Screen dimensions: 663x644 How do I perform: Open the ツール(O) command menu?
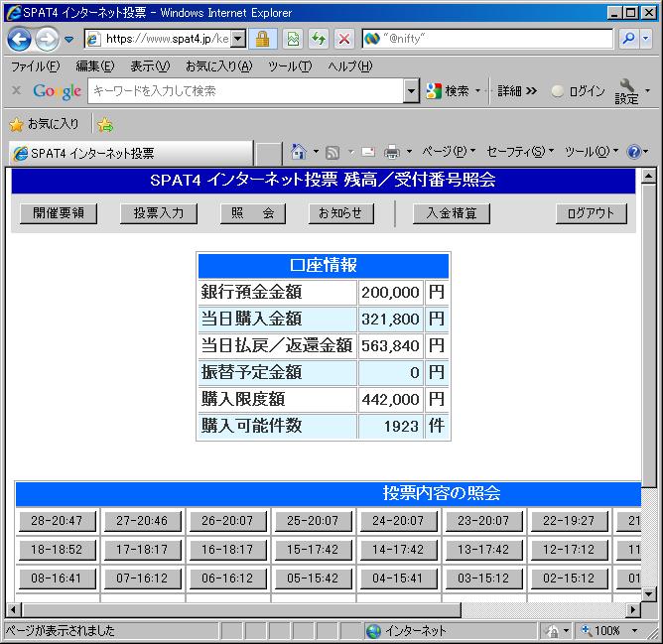tap(592, 152)
